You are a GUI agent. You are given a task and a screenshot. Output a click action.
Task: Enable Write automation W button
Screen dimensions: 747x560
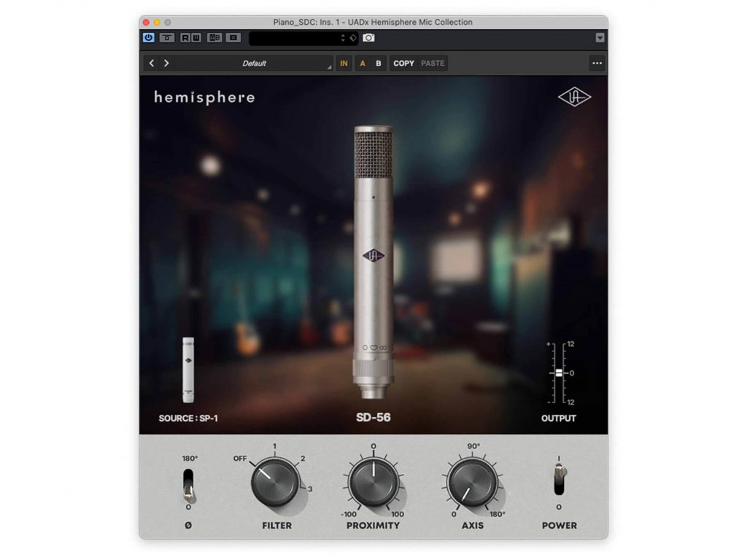pos(196,37)
